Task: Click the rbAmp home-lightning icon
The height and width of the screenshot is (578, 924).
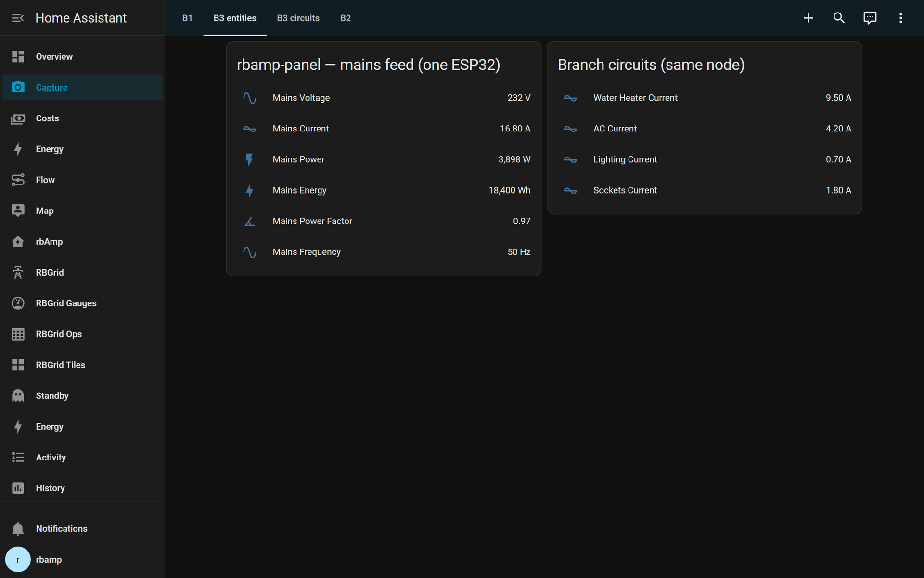Action: click(x=18, y=241)
